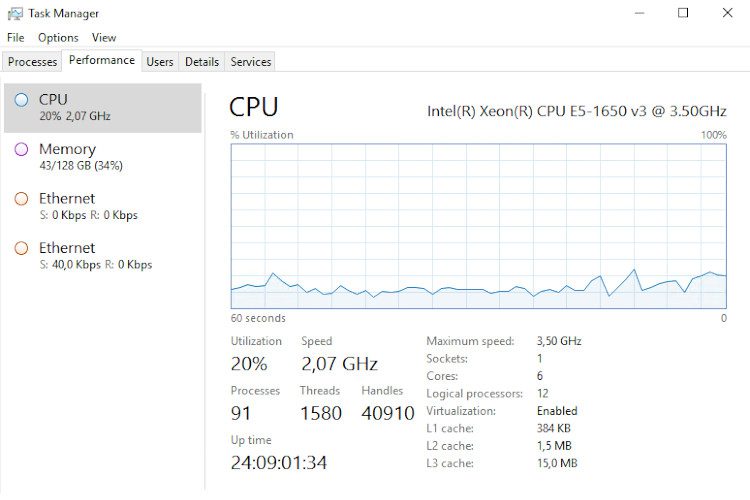Open the Services tab
This screenshot has width=750, height=500.
click(251, 62)
